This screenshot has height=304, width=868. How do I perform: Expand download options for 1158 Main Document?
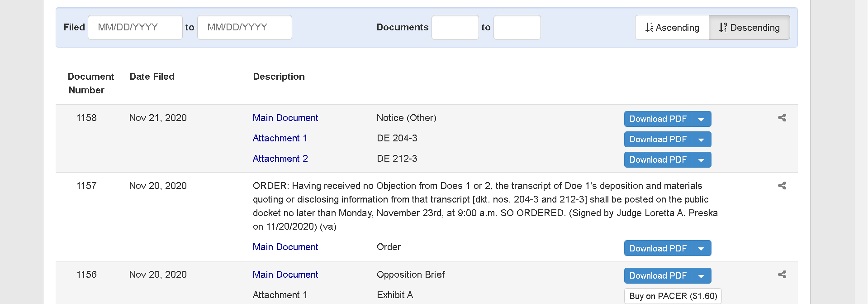[701, 119]
